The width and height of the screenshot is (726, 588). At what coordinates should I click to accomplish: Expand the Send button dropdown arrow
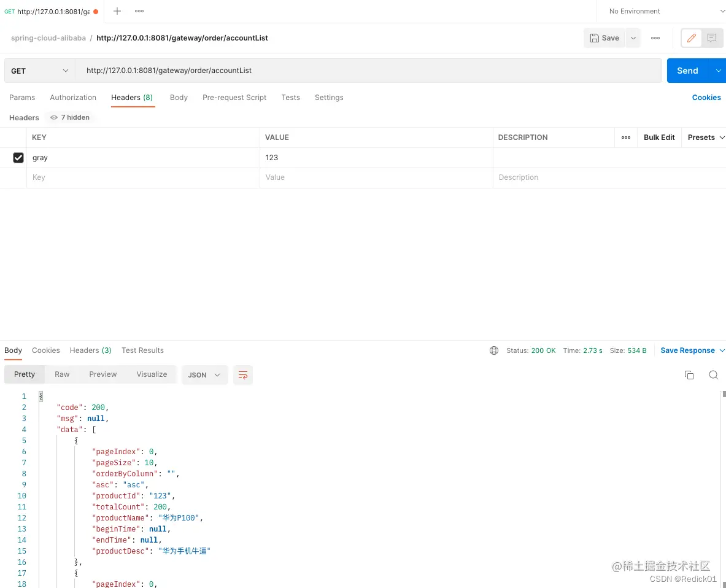pos(718,71)
